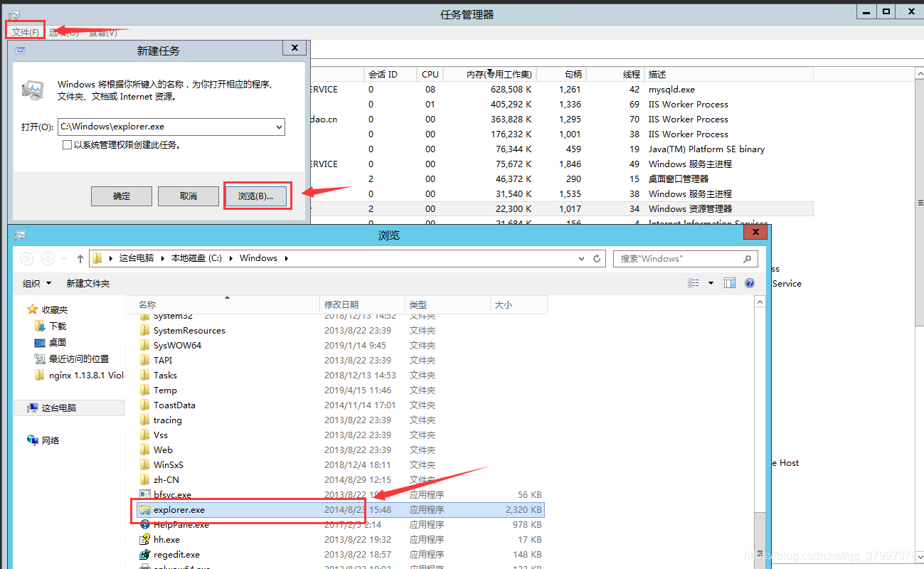Toggle 以系统管理权限创建此任务 checkbox
The height and width of the screenshot is (569, 924).
[x=68, y=144]
